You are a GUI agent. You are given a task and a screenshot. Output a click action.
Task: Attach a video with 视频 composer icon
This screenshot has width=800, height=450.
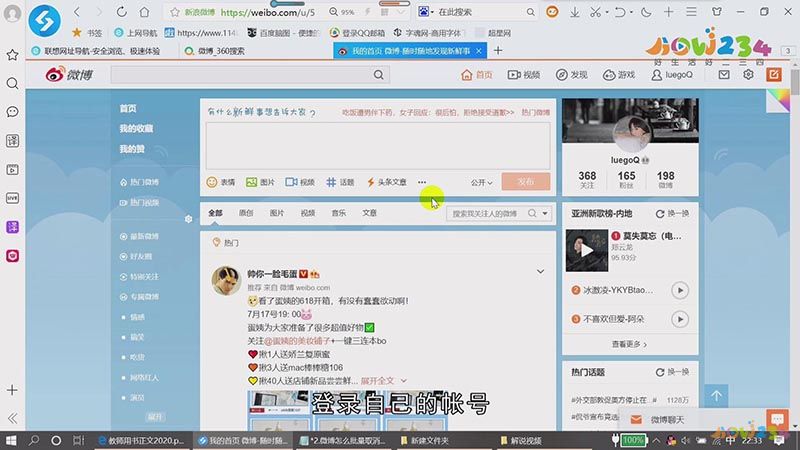300,182
